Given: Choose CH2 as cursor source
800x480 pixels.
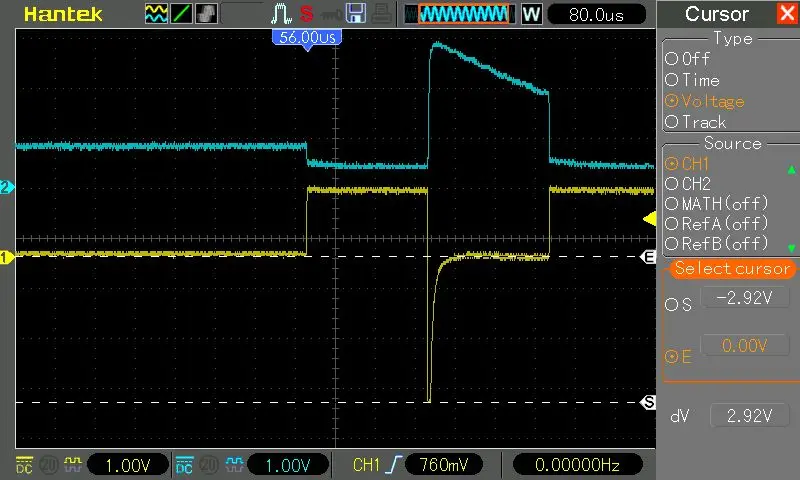Looking at the screenshot, I should (688, 184).
